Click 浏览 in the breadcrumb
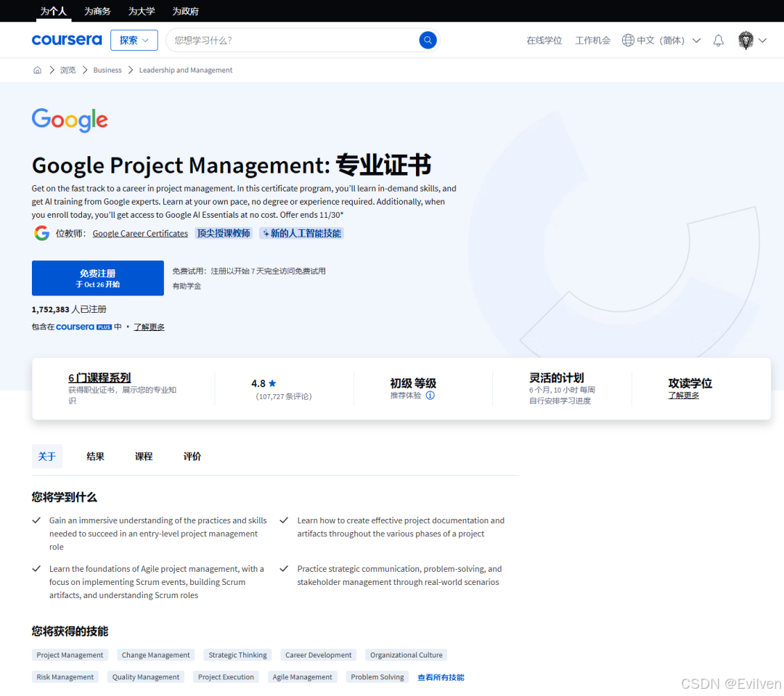 pyautogui.click(x=68, y=70)
